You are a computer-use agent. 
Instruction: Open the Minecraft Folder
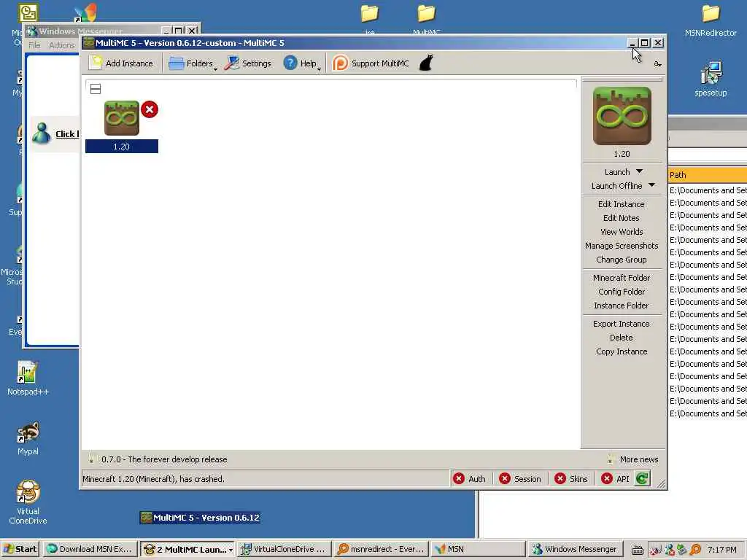tap(622, 278)
